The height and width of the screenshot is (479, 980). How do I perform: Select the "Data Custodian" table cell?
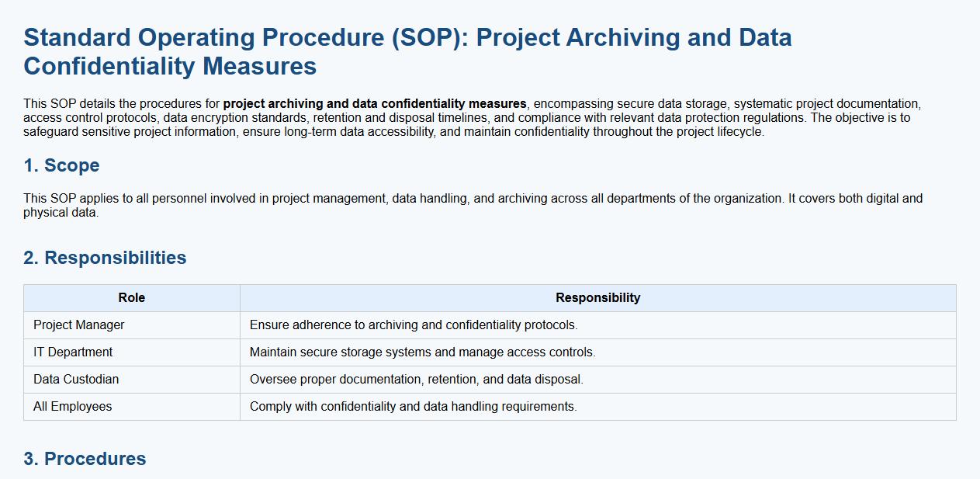coord(76,380)
